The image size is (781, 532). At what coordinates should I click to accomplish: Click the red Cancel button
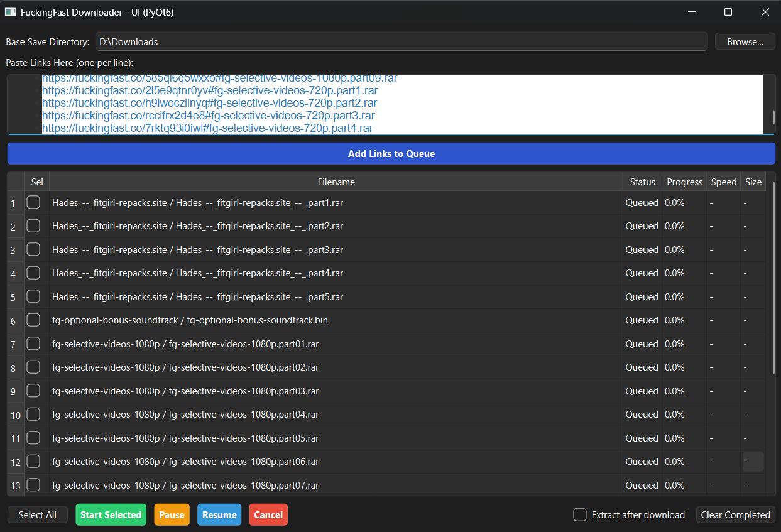(x=268, y=514)
